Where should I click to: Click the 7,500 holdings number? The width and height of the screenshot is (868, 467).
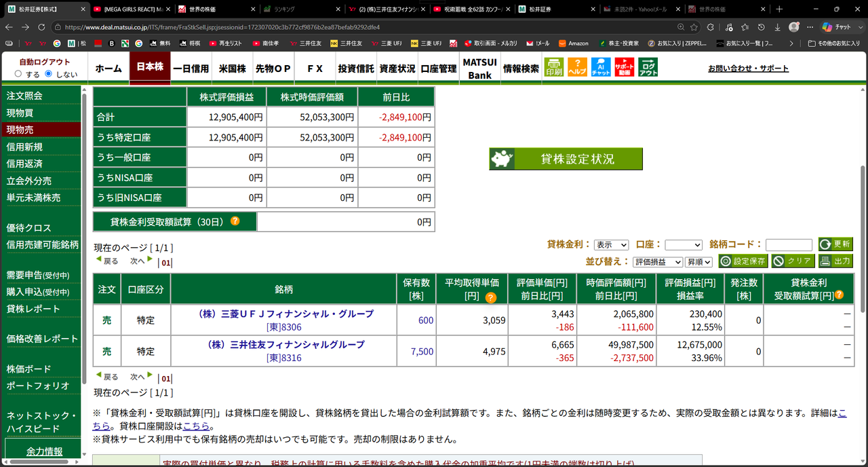(x=422, y=352)
